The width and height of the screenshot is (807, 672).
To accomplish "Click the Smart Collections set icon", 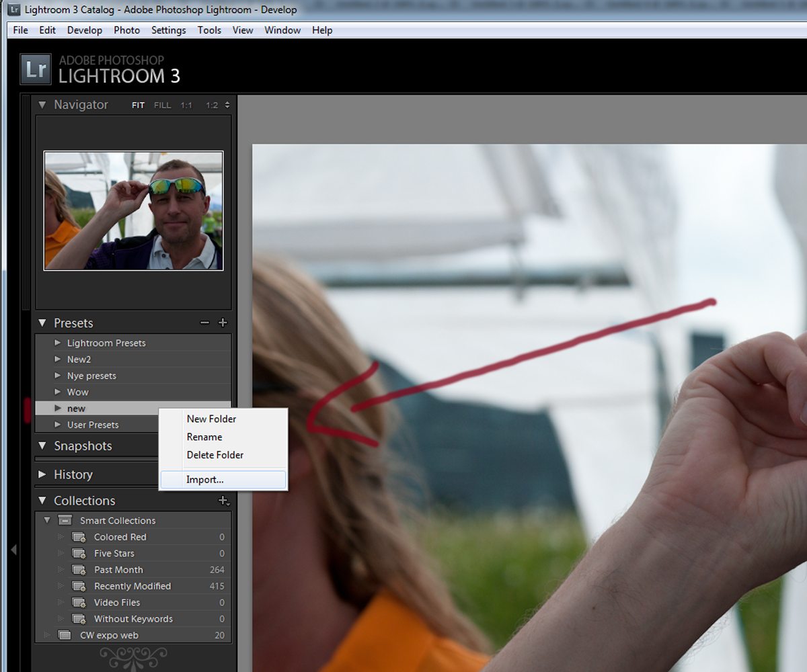I will point(65,521).
